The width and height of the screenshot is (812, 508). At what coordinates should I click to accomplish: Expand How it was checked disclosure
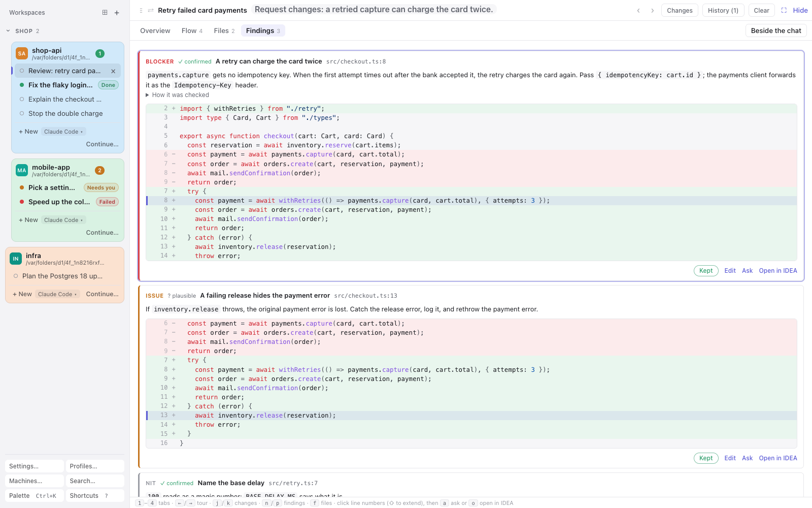[177, 95]
